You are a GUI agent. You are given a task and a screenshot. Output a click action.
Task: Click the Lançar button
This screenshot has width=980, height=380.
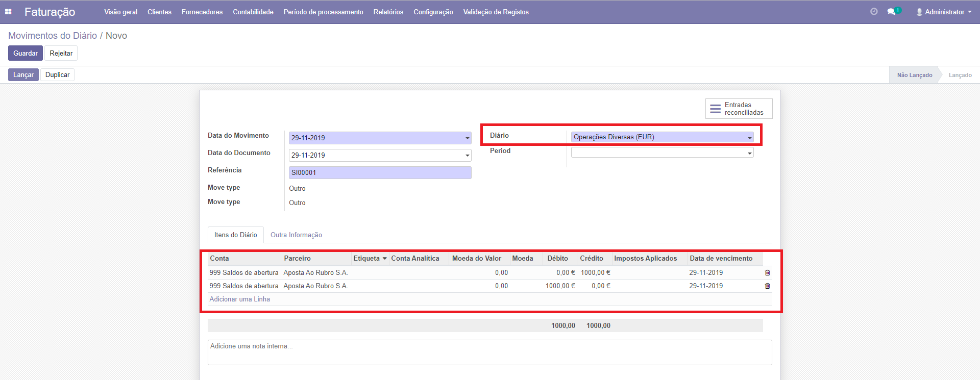(23, 75)
